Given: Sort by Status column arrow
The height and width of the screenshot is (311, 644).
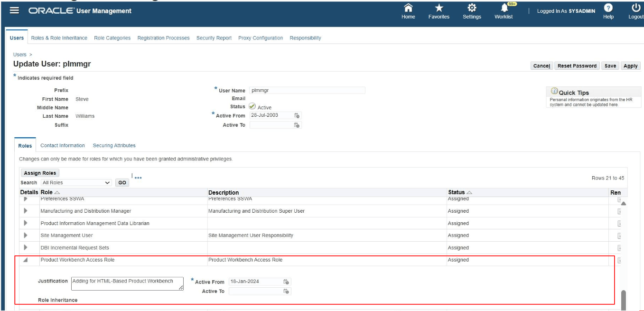Looking at the screenshot, I should click(469, 192).
